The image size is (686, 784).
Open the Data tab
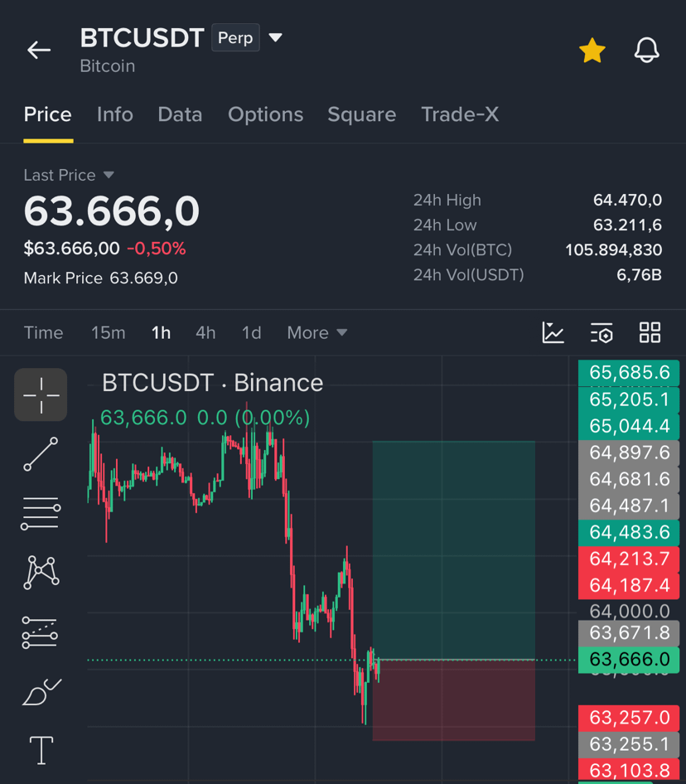click(x=180, y=114)
